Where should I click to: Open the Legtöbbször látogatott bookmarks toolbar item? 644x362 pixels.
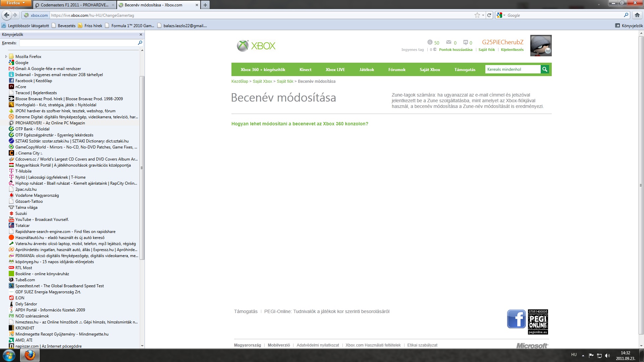(x=25, y=25)
